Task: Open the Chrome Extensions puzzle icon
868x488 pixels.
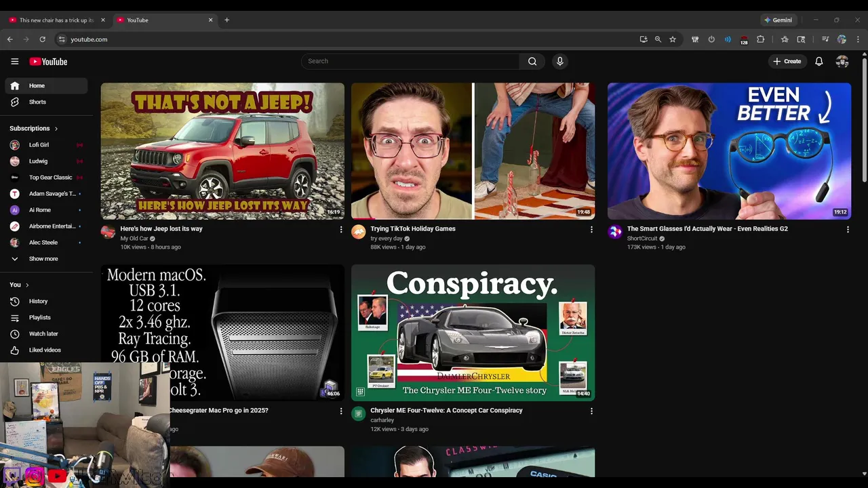Action: click(760, 39)
